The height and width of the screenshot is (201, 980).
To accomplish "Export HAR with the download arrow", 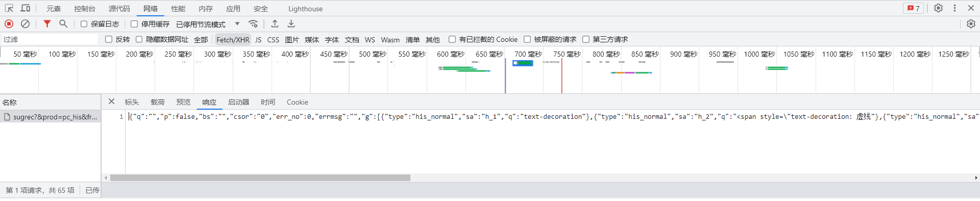I will (291, 24).
